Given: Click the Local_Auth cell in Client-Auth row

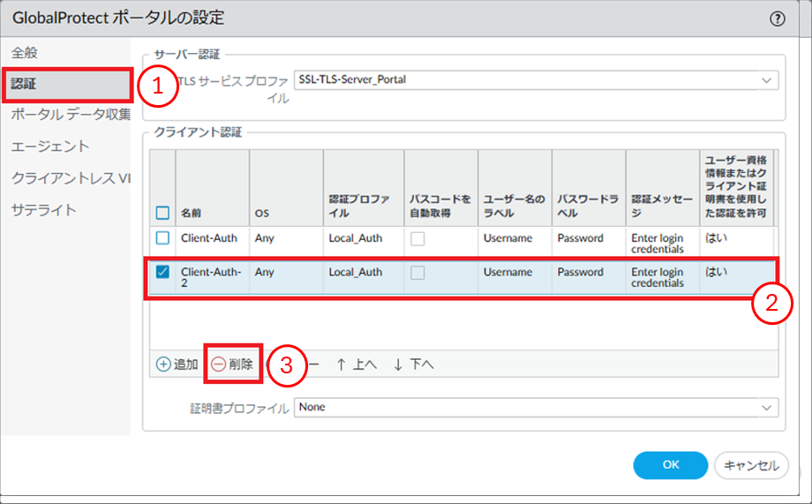Looking at the screenshot, I should [x=355, y=238].
